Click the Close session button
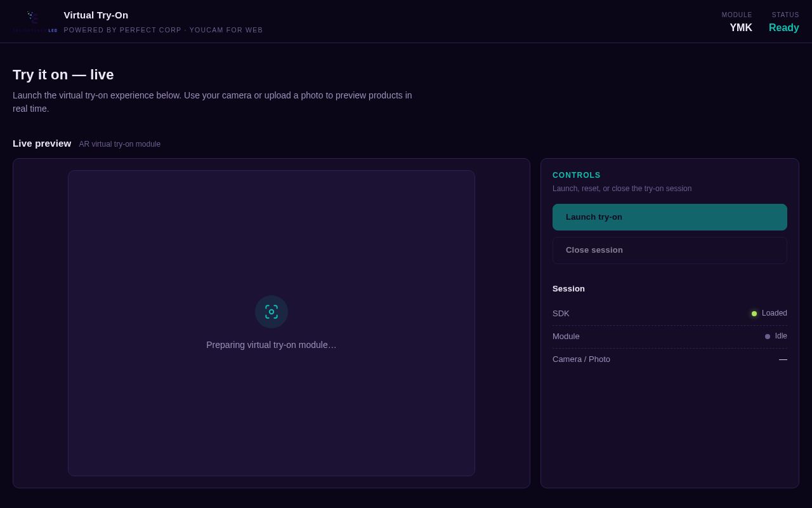Screen dimensions: 812x508 [670, 250]
